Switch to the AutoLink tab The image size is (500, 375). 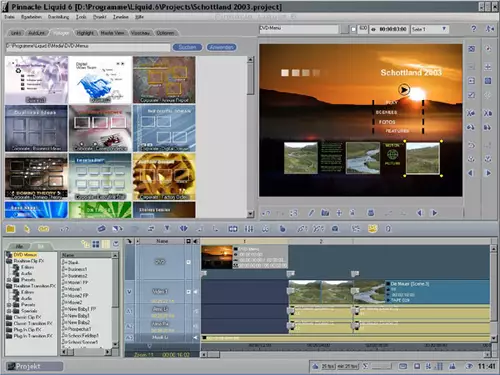pyautogui.click(x=36, y=33)
